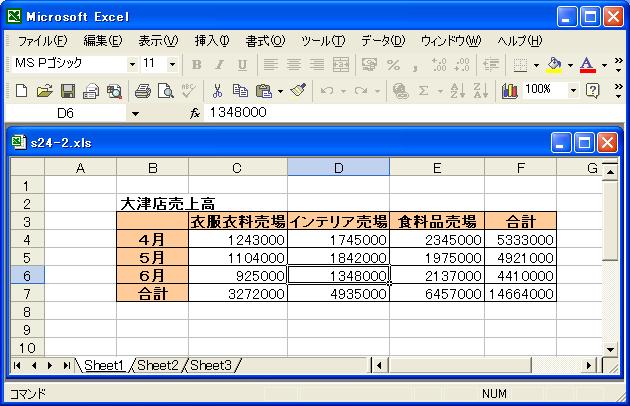Open Name Box dropdown arrow

tap(135, 114)
